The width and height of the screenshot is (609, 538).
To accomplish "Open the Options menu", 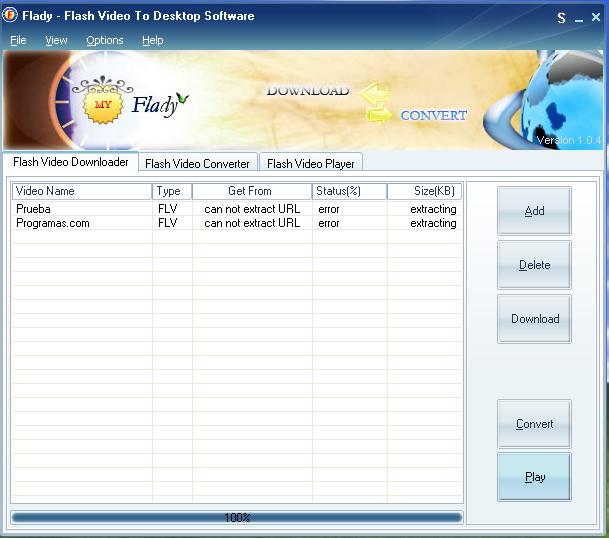I will point(105,40).
